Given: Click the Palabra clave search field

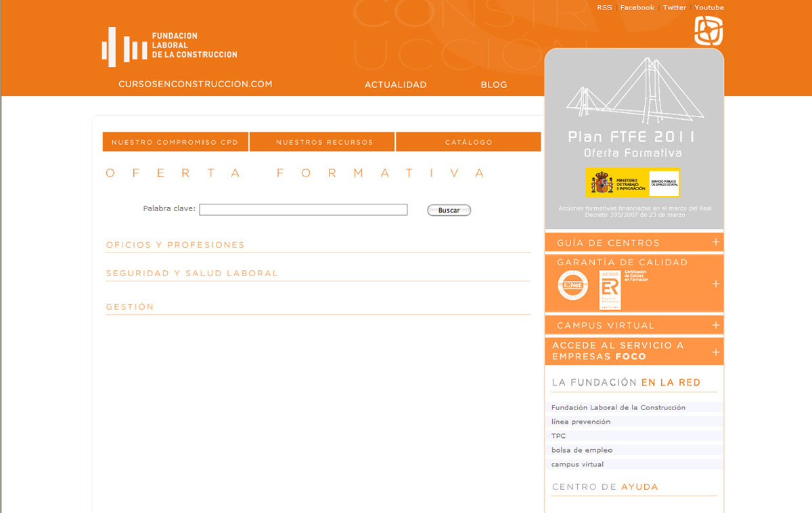Looking at the screenshot, I should pos(303,210).
